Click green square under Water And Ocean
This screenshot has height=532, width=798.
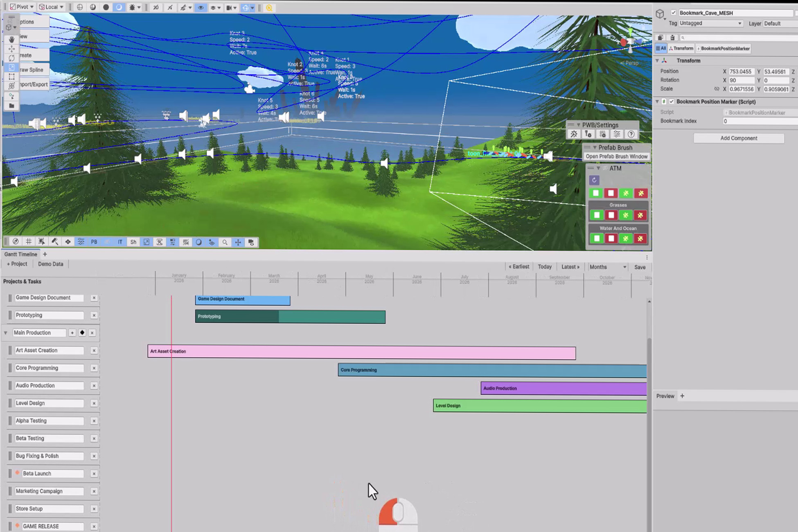pos(597,239)
